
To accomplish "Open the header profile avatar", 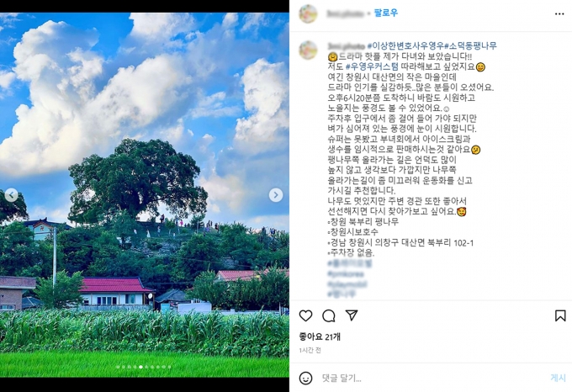I will (x=308, y=13).
